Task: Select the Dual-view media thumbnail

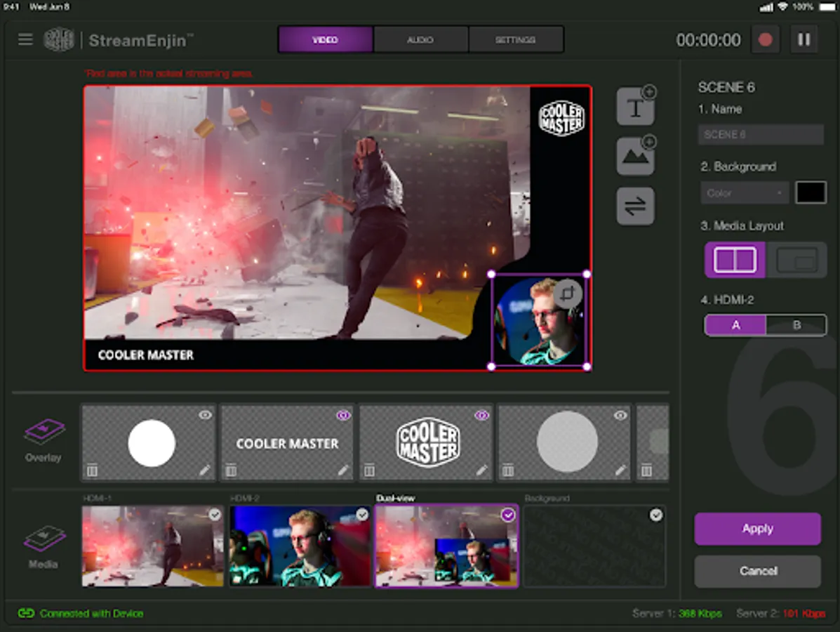Action: [x=447, y=546]
